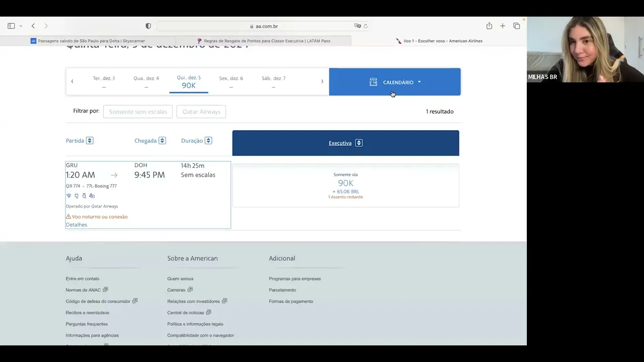This screenshot has width=644, height=362.
Task: Click the USB power amenity icon
Action: tap(84, 196)
